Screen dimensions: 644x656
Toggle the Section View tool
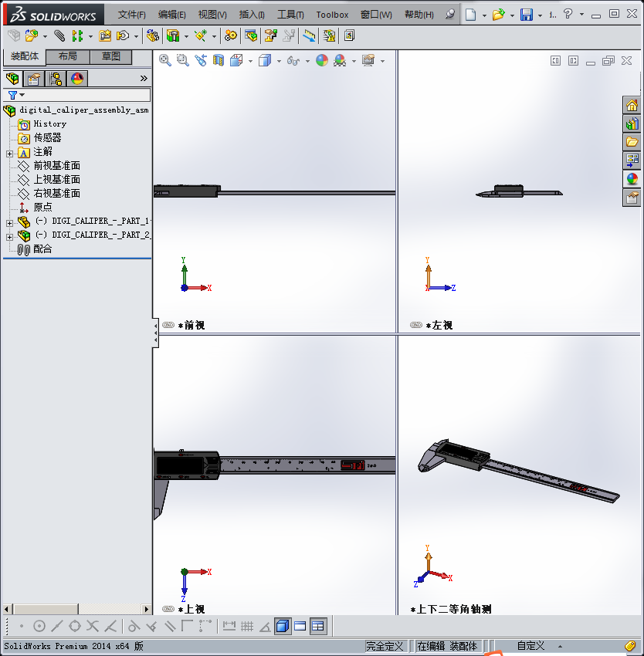coord(219,61)
